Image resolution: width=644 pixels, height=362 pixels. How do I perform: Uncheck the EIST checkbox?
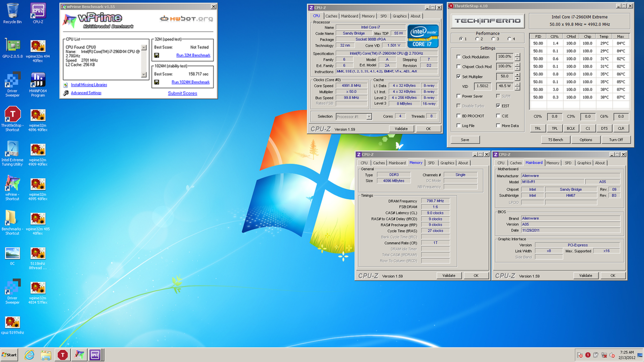(x=498, y=106)
